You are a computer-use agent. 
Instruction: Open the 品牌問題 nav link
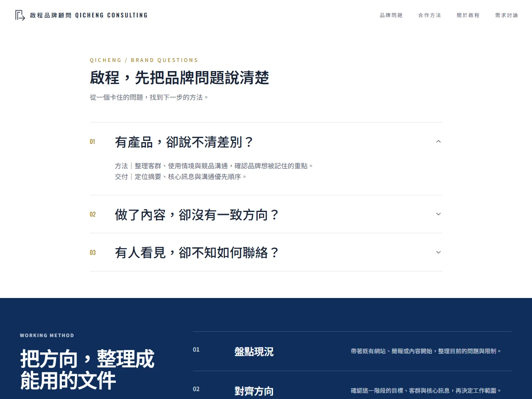(391, 15)
